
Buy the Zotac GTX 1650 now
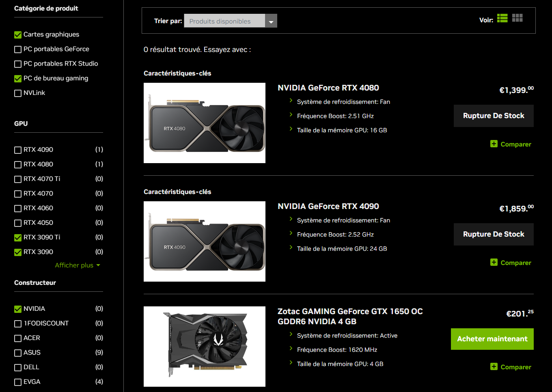click(492, 339)
